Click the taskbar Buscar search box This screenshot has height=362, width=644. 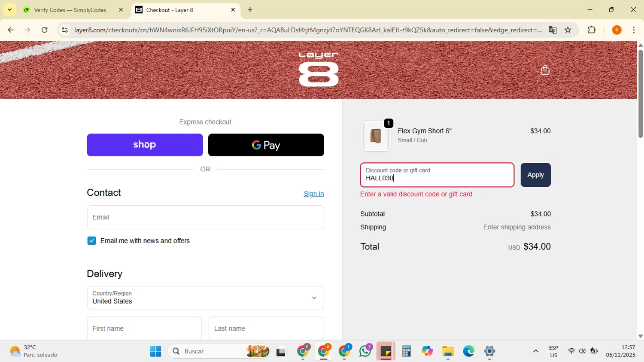219,351
